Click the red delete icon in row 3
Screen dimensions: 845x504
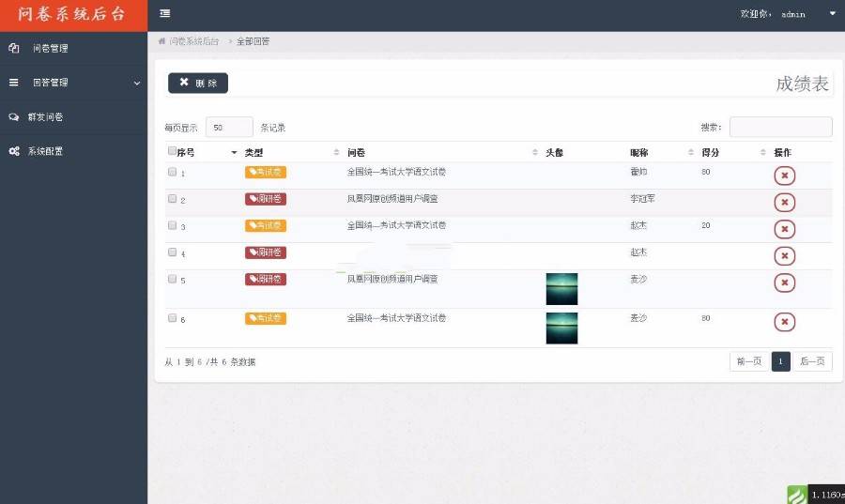[784, 229]
